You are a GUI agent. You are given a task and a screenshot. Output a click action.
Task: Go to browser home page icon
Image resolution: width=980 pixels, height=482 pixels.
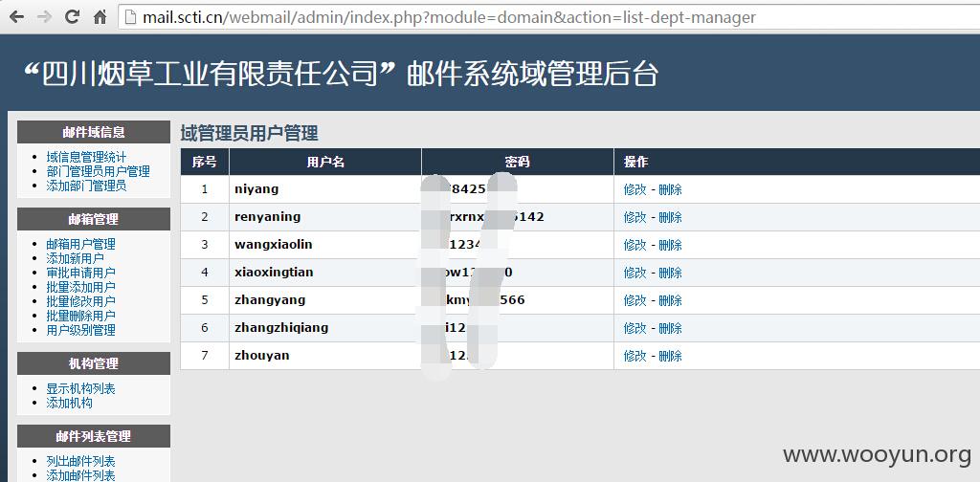click(x=100, y=17)
